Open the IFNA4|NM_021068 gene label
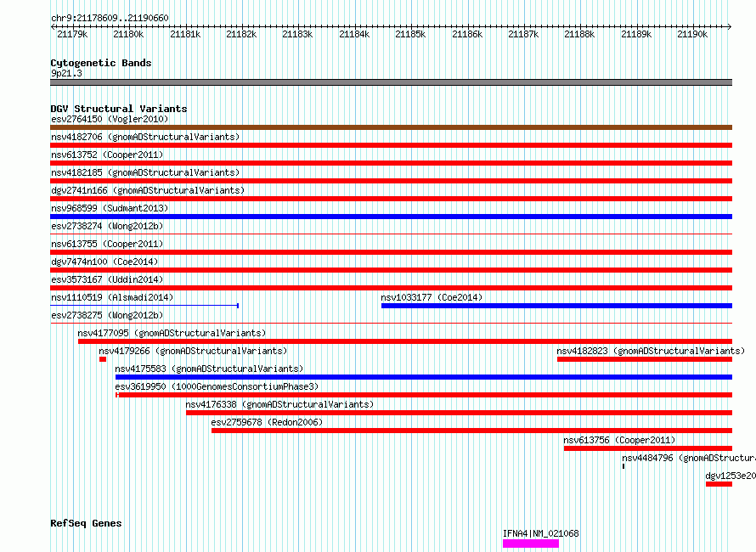The width and height of the screenshot is (756, 552). [x=540, y=533]
